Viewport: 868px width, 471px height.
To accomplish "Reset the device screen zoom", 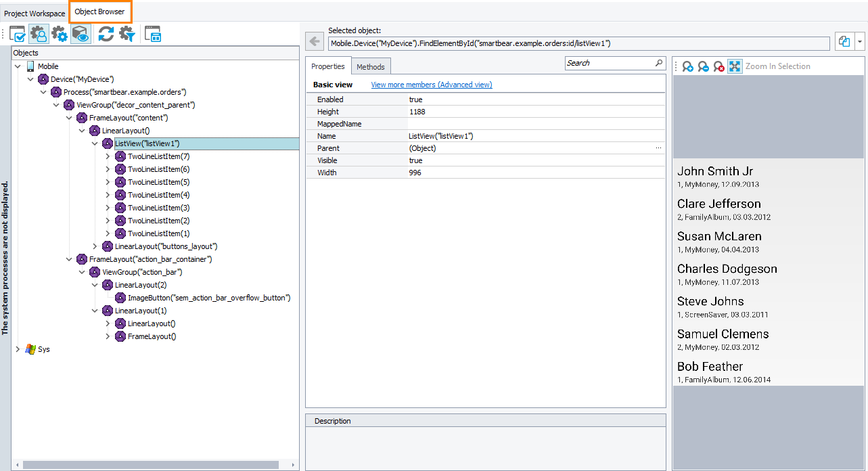I will click(x=718, y=66).
